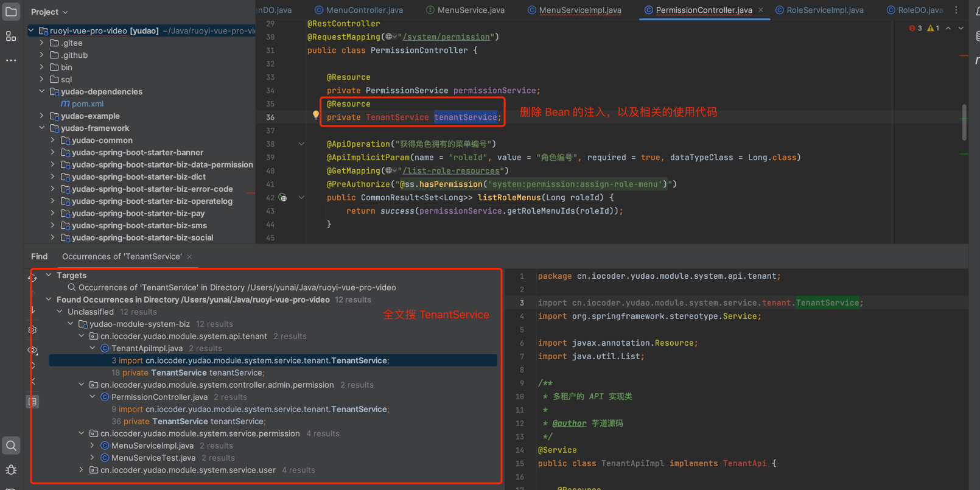Viewport: 980px width, 490px height.
Task: Click the endpoint gutter icon on line 42
Action: tap(283, 198)
